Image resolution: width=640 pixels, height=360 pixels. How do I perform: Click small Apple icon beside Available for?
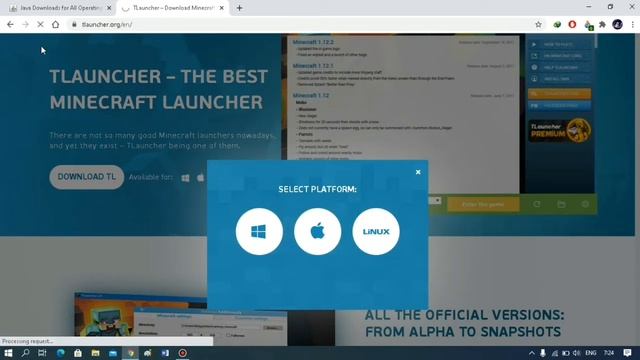tap(200, 178)
